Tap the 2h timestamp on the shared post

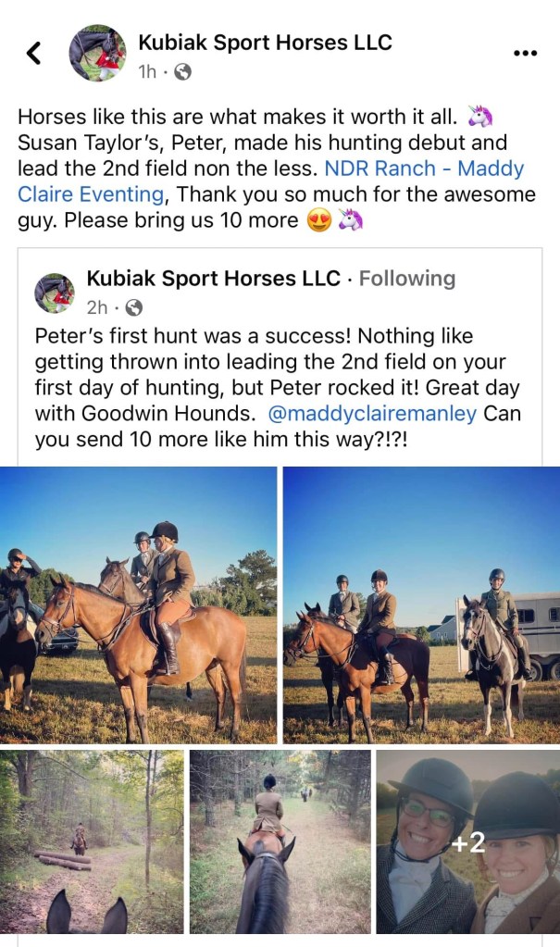pyautogui.click(x=96, y=307)
